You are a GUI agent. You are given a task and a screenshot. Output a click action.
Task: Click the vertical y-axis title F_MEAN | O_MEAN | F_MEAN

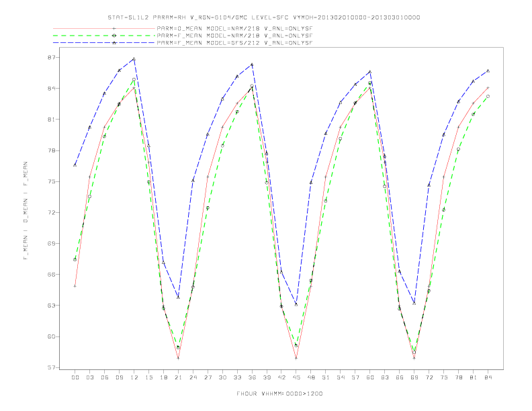26,211
